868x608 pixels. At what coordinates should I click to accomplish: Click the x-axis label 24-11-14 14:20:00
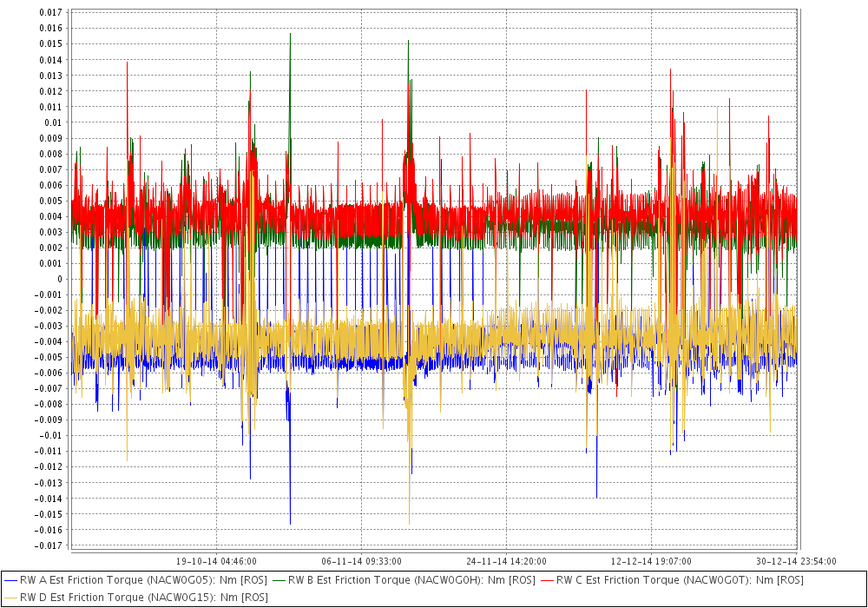pos(507,561)
